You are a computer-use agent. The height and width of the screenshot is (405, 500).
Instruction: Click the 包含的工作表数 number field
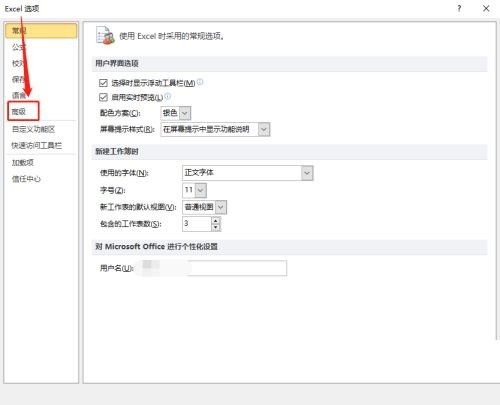(x=197, y=224)
